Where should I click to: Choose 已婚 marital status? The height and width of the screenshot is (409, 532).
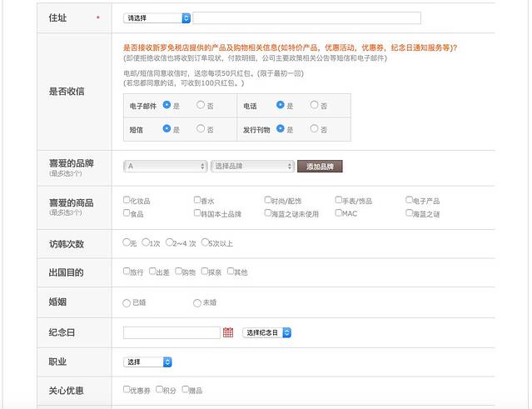(127, 303)
